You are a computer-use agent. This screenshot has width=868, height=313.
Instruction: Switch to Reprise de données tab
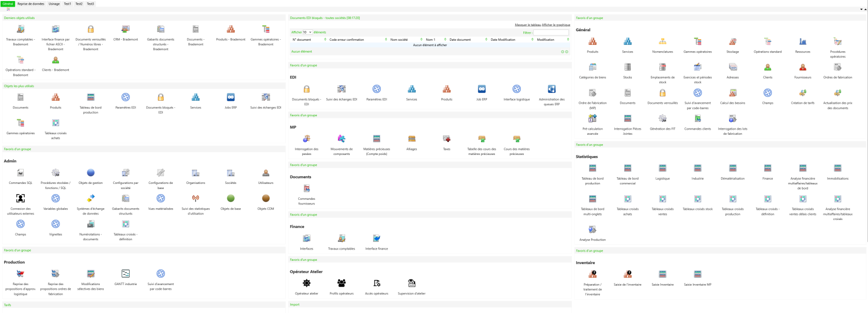pos(31,4)
